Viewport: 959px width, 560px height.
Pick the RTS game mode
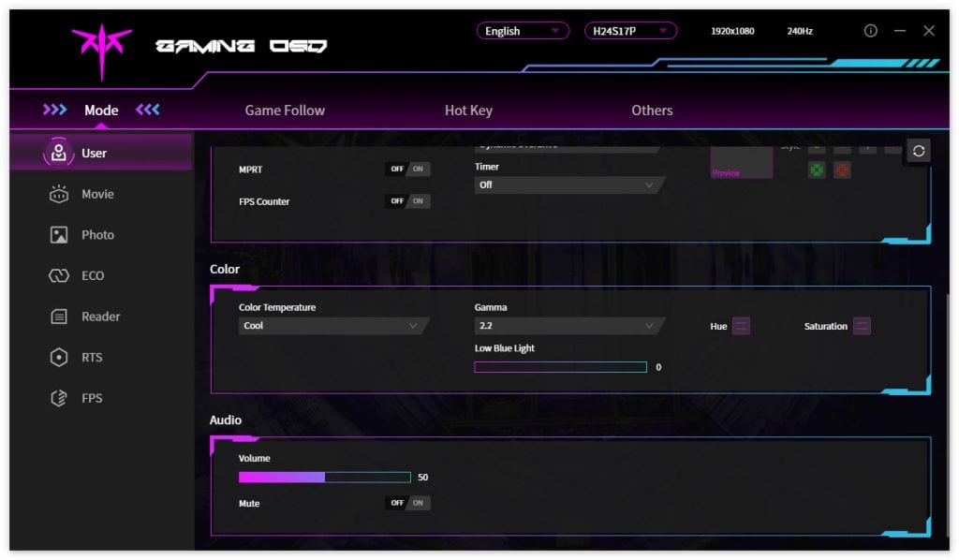[x=59, y=357]
